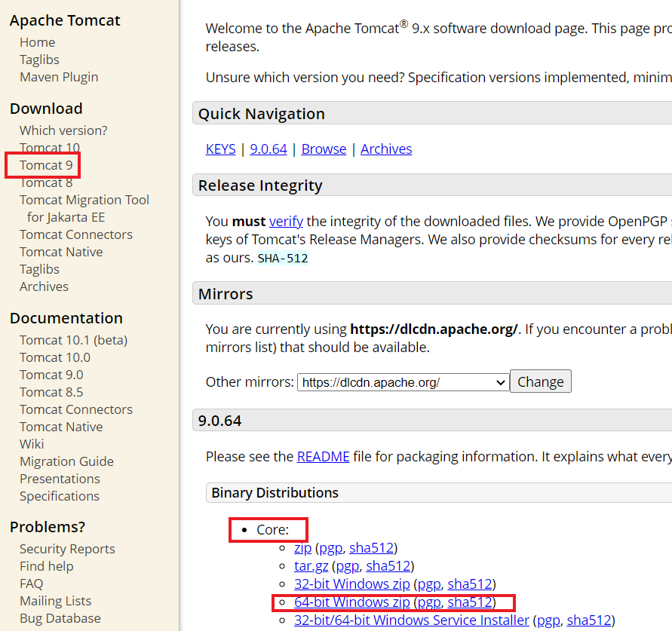Download the Core zip distribution
Viewport: 672px width, 631px height.
coord(302,548)
